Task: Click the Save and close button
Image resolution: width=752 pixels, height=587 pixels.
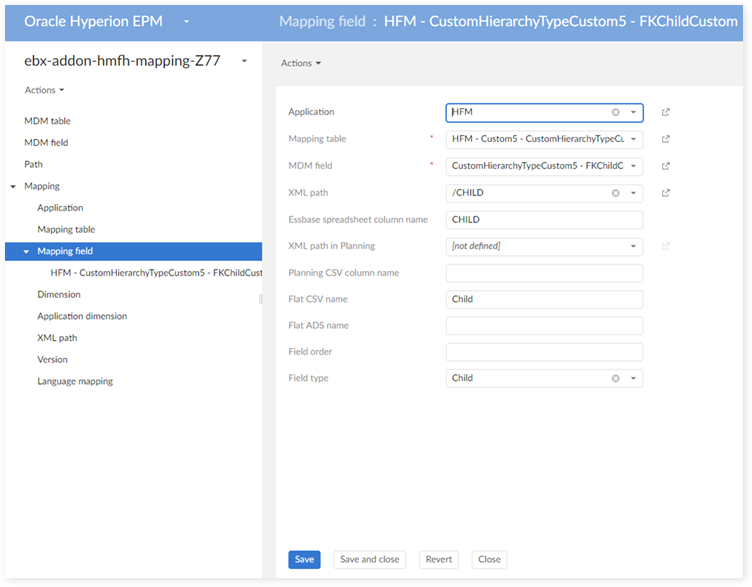Action: (369, 560)
